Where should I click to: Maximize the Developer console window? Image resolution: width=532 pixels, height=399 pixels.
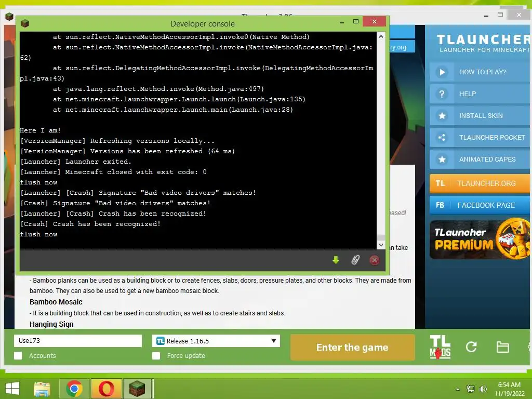(355, 21)
